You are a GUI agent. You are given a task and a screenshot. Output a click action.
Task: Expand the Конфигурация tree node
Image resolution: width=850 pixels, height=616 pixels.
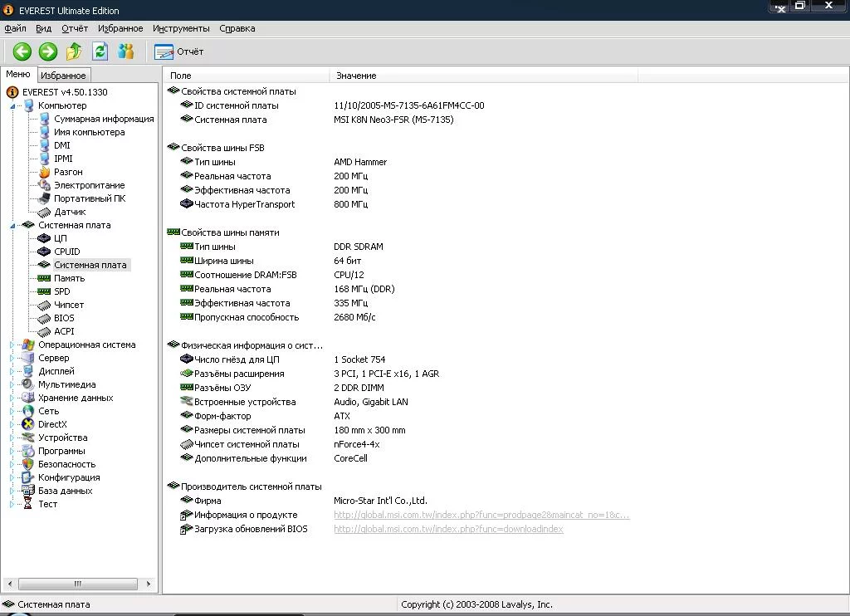12,477
